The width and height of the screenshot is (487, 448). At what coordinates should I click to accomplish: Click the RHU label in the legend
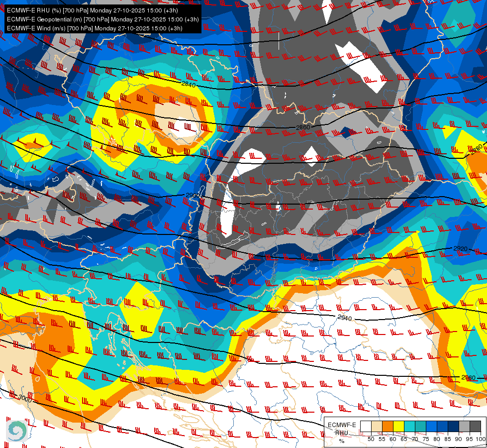coord(342,433)
